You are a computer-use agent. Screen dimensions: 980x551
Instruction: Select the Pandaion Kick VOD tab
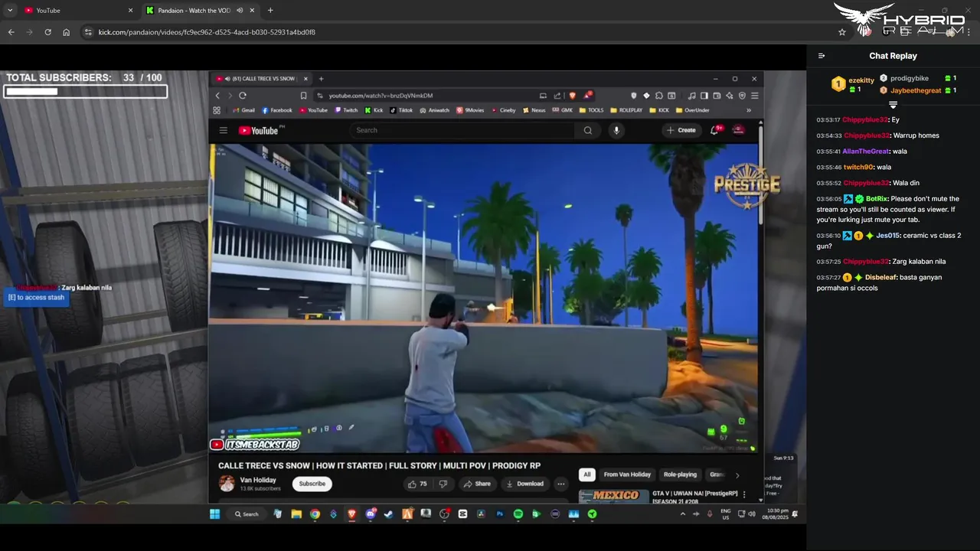click(x=201, y=11)
